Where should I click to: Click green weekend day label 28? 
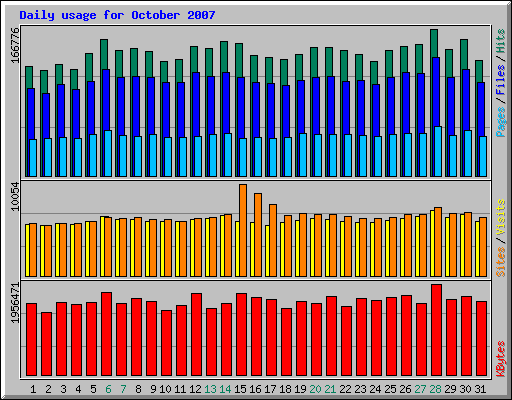click(435, 389)
